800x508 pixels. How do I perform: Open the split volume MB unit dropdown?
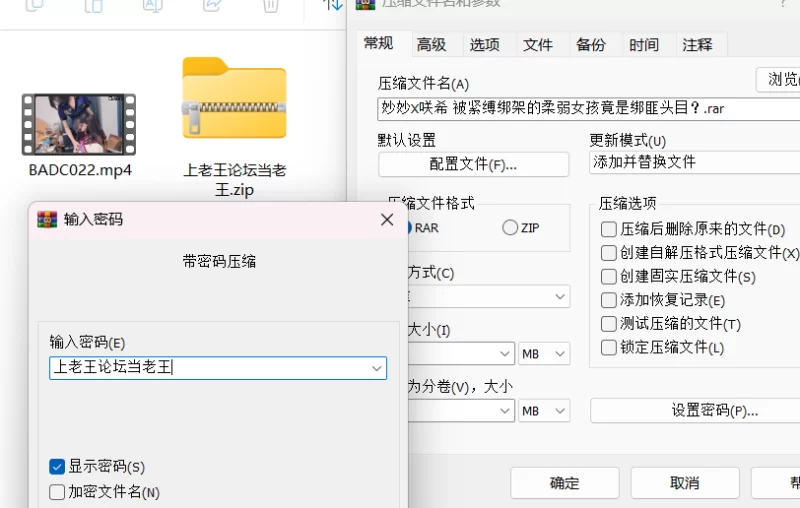(544, 411)
